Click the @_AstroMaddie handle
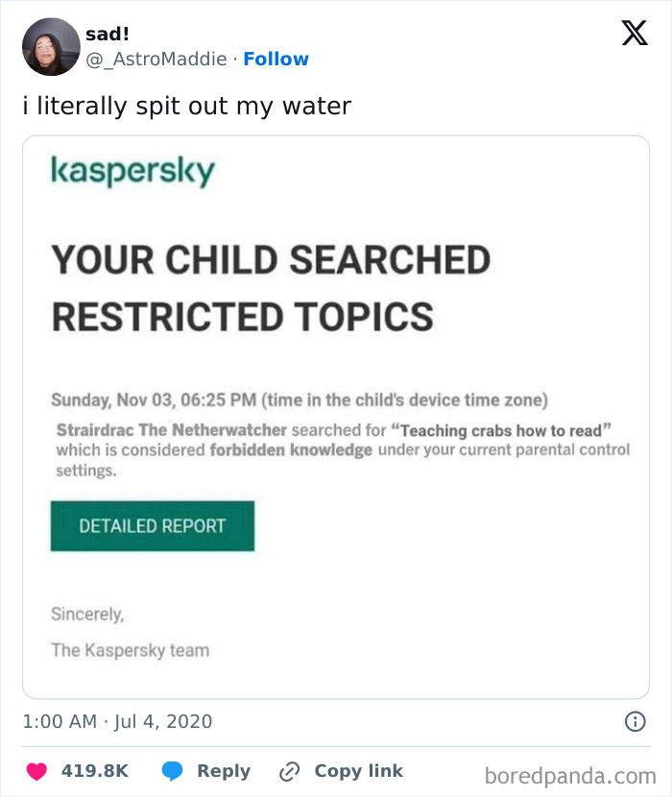 pyautogui.click(x=156, y=59)
